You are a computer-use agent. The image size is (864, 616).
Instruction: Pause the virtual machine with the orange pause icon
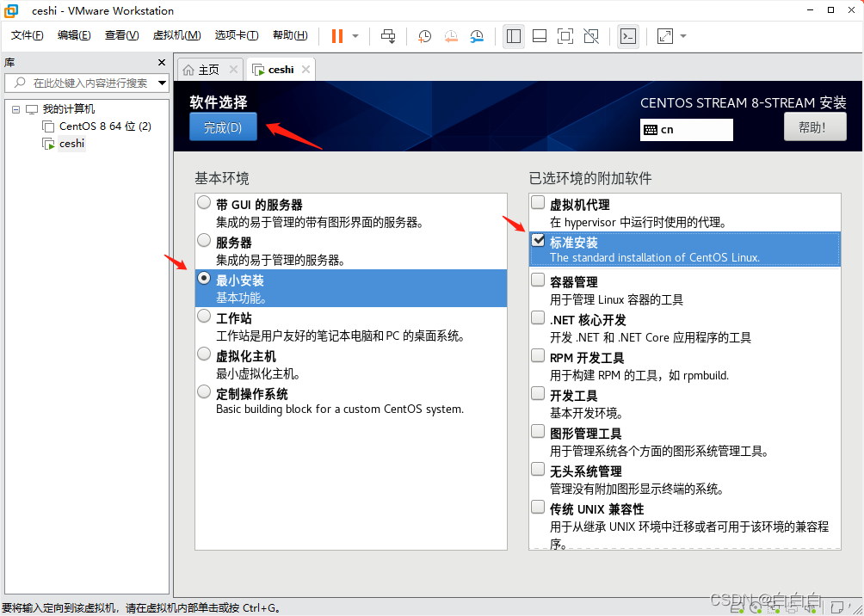[x=337, y=36]
